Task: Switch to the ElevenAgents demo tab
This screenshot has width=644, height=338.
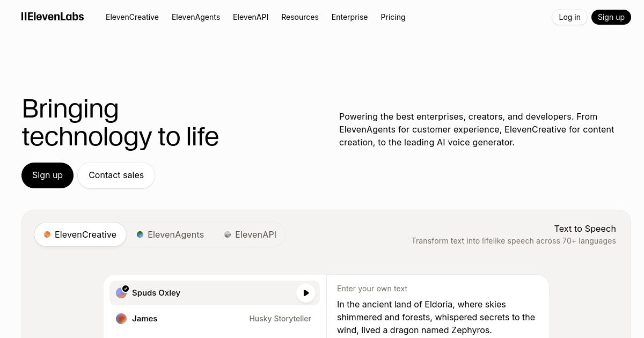Action: 171,234
